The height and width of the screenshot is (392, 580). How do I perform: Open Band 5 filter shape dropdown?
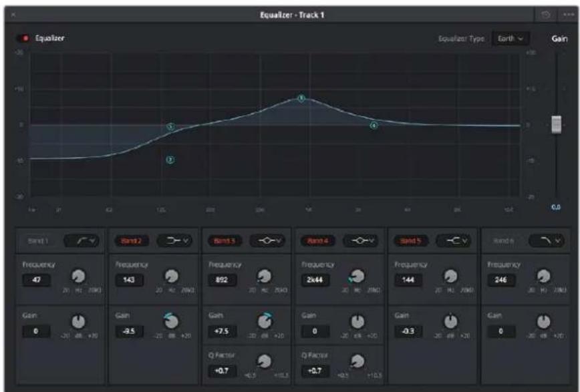click(454, 241)
